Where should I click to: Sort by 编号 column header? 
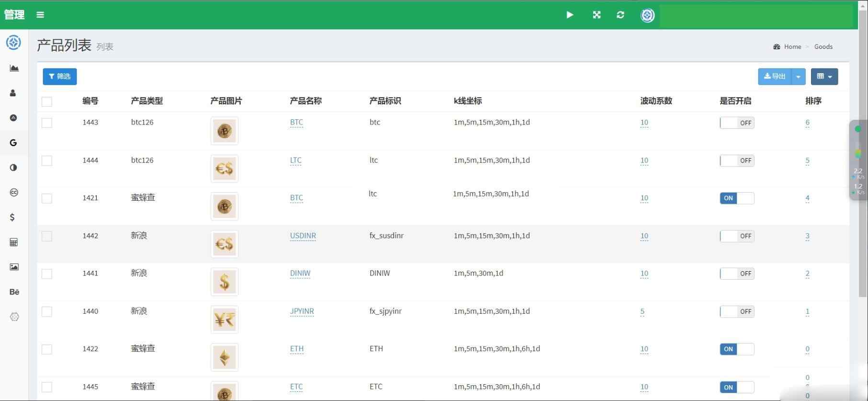[90, 101]
